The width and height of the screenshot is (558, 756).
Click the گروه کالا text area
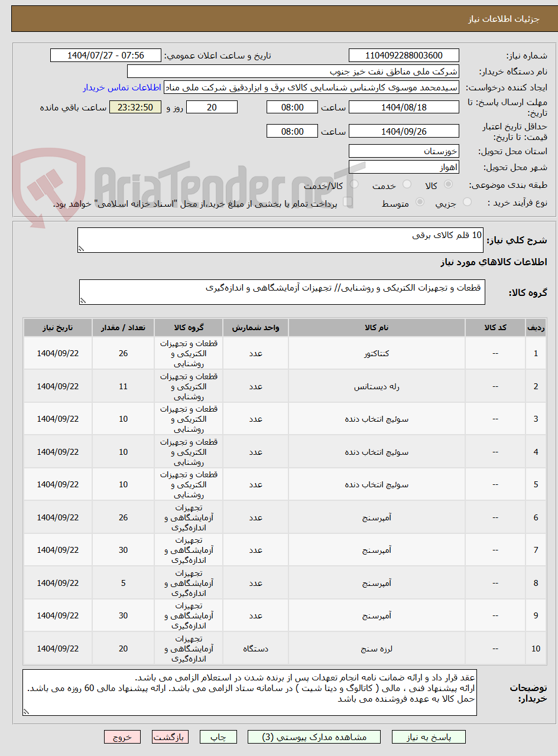pos(282,292)
